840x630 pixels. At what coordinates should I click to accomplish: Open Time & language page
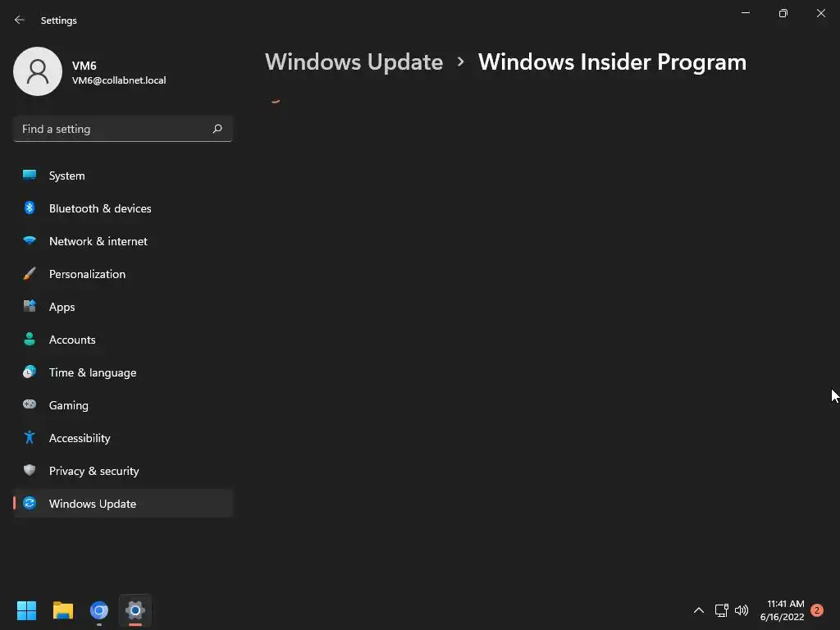[123, 372]
